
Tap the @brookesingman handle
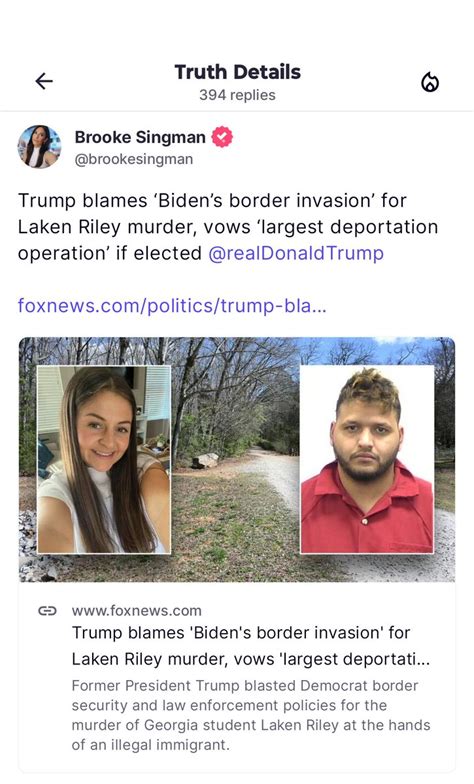134,159
